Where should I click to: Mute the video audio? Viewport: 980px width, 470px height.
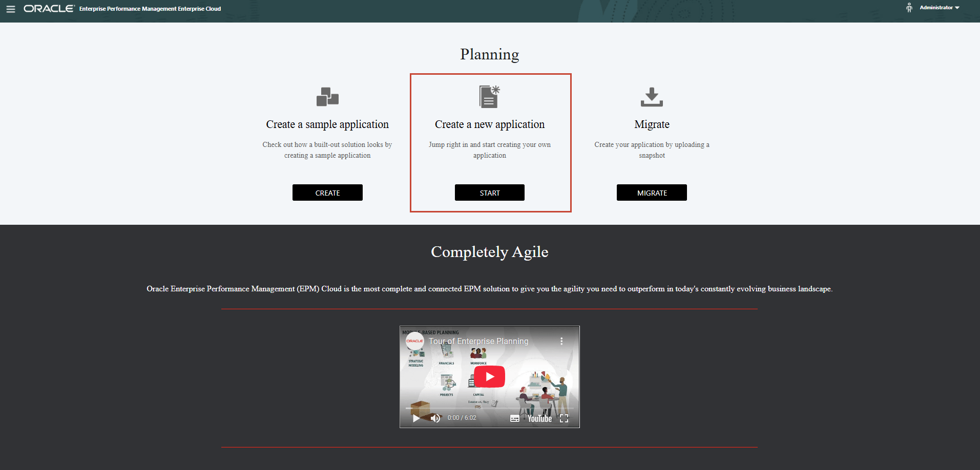(x=436, y=418)
